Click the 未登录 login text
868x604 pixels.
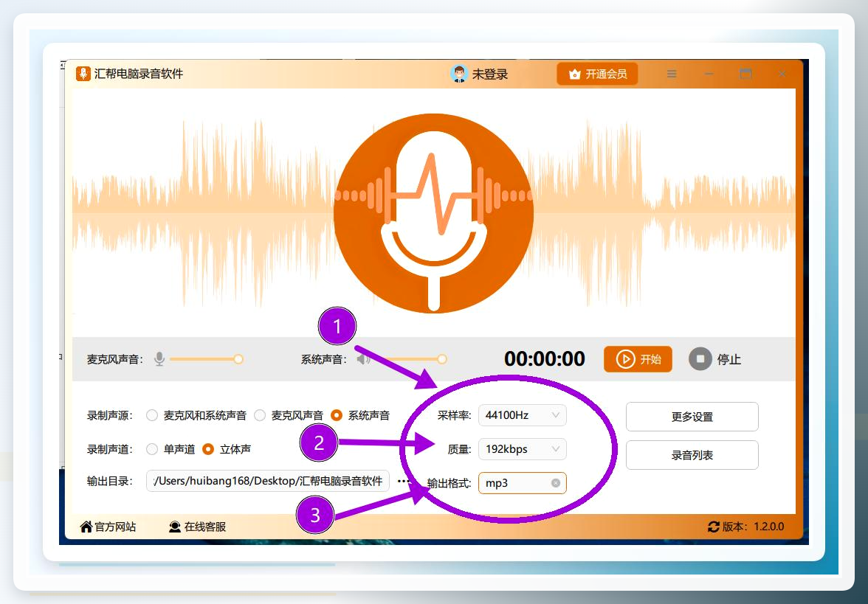click(490, 74)
